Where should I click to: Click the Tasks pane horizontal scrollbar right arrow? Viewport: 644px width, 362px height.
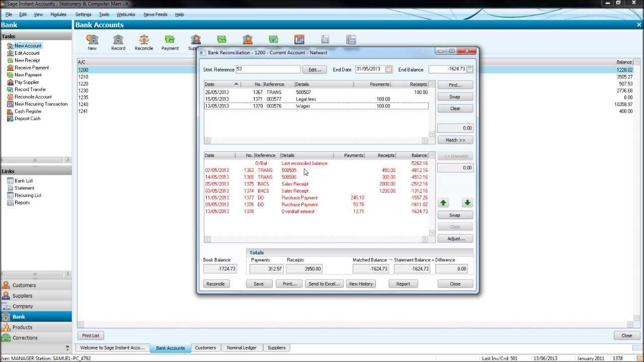68,160
